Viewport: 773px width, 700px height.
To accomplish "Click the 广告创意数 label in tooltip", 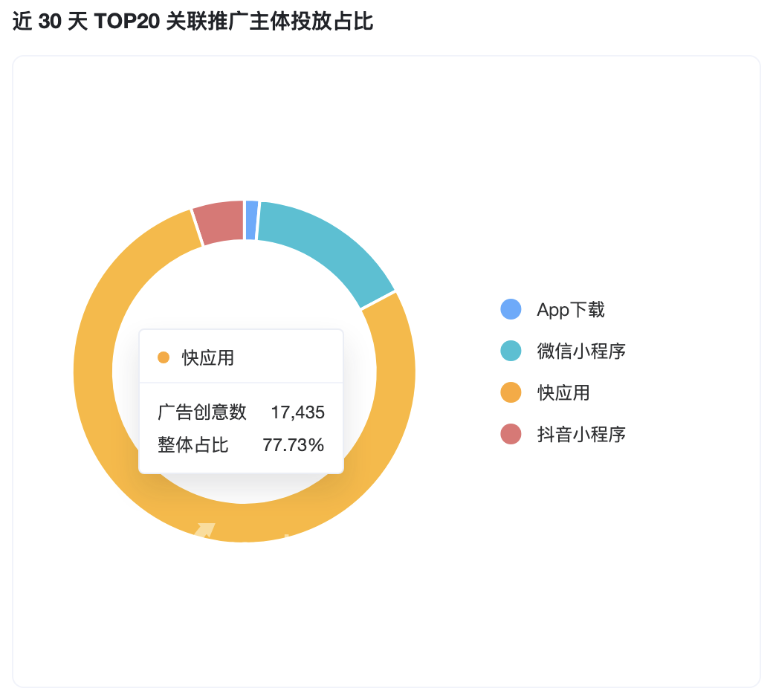I will point(201,412).
